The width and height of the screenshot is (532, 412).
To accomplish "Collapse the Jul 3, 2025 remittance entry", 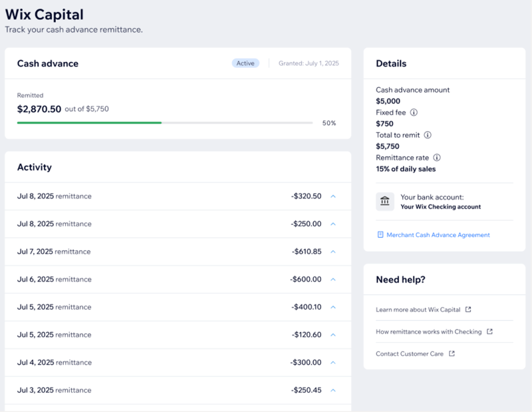I will (x=333, y=390).
